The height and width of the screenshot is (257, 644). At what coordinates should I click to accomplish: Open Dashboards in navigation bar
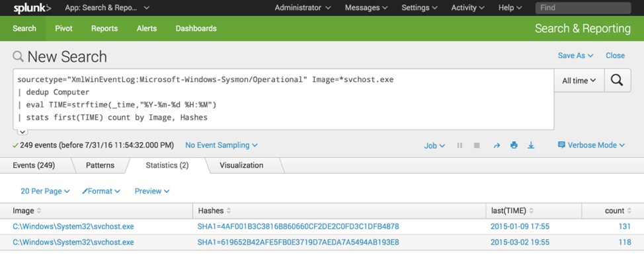point(196,28)
